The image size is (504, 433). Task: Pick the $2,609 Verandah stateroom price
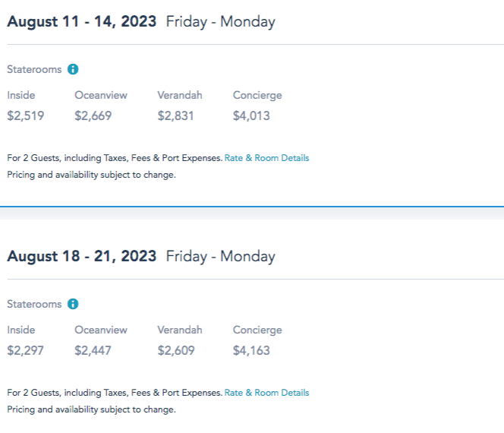(175, 351)
